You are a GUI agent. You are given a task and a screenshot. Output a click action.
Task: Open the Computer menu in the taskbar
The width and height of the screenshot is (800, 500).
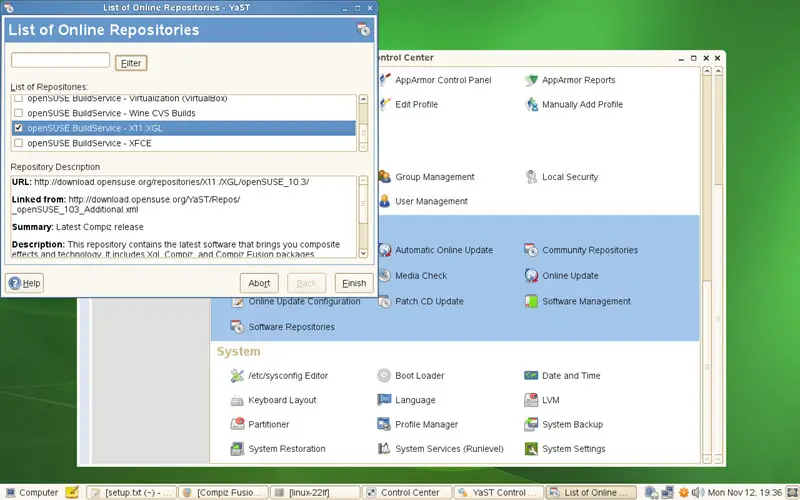32,492
